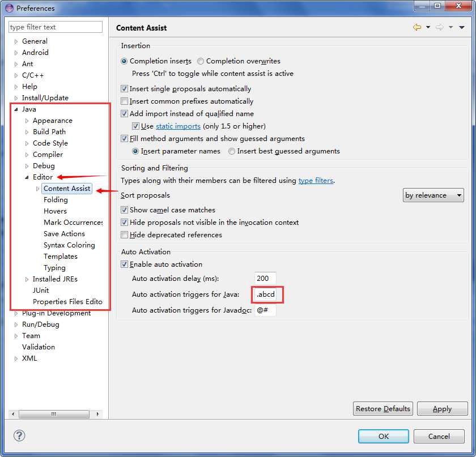The image size is (476, 457).
Task: Open the type filters link
Action: [316, 180]
